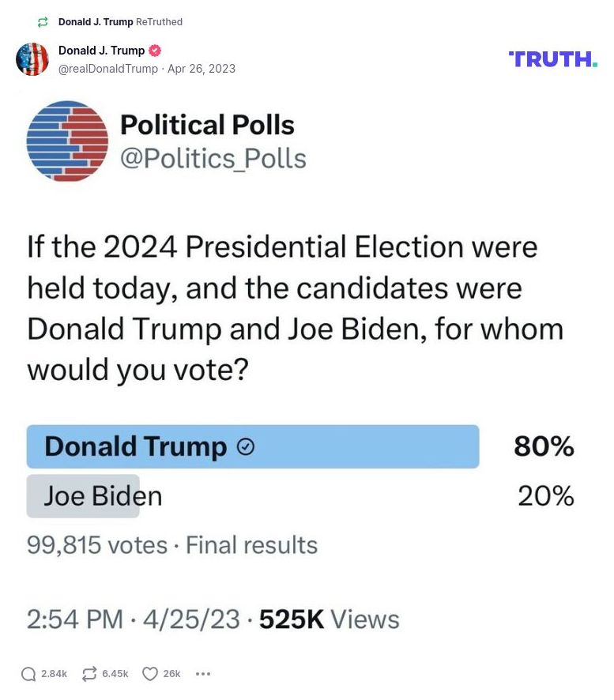614x700 pixels.
Task: Click the Apr 26, 2023 timestamp
Action: coord(201,69)
